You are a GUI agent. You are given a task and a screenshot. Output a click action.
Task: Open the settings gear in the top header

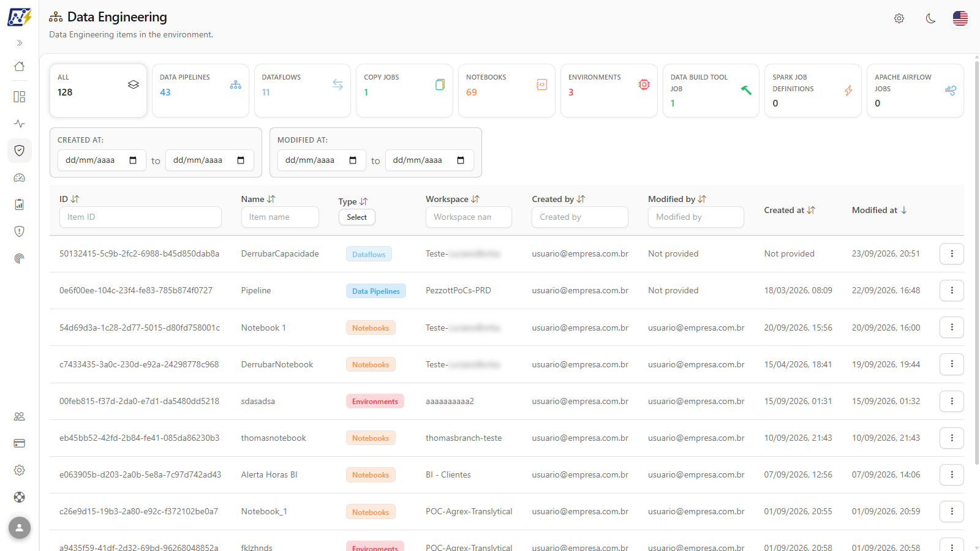click(899, 18)
